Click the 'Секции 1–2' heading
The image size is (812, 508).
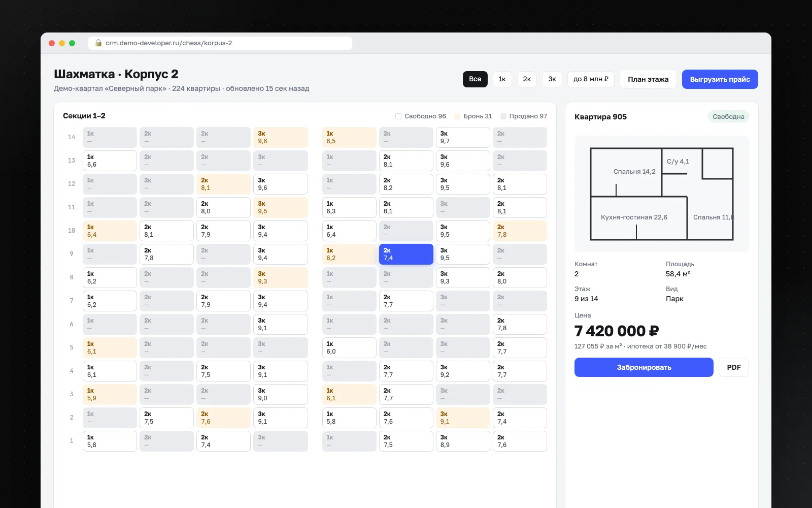pos(84,116)
